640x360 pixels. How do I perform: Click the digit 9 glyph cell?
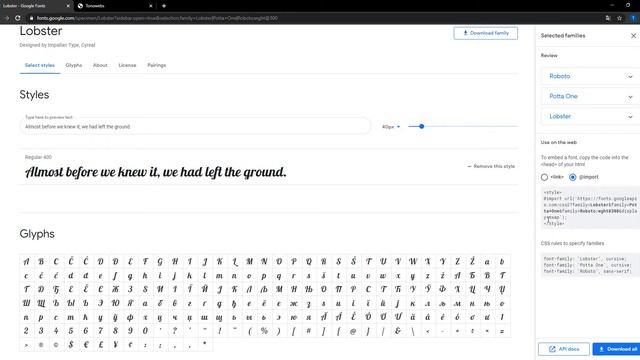(130, 331)
